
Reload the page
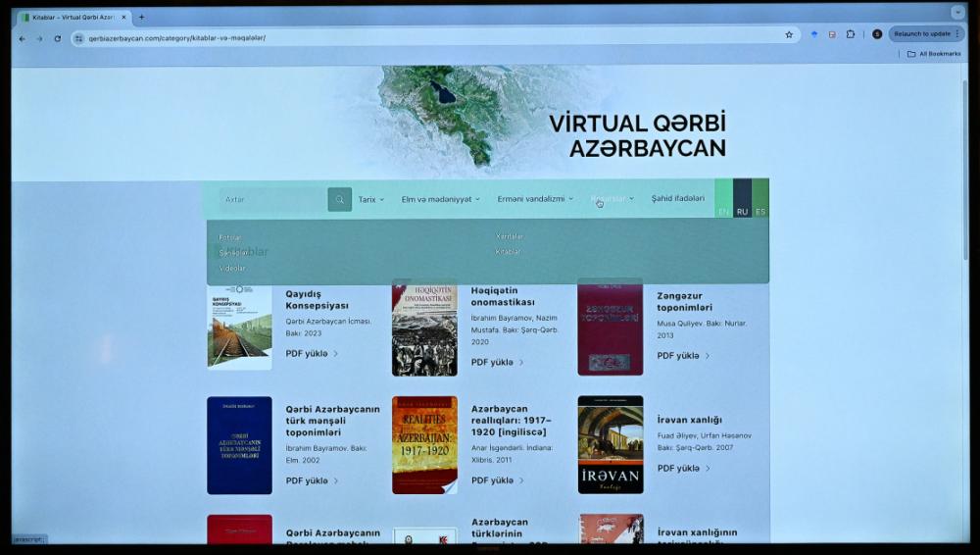(58, 38)
